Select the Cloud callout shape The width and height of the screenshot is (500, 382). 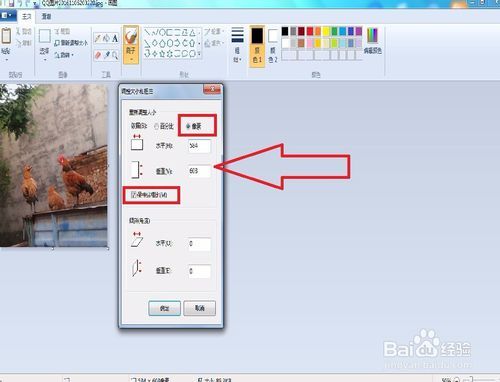193,53
